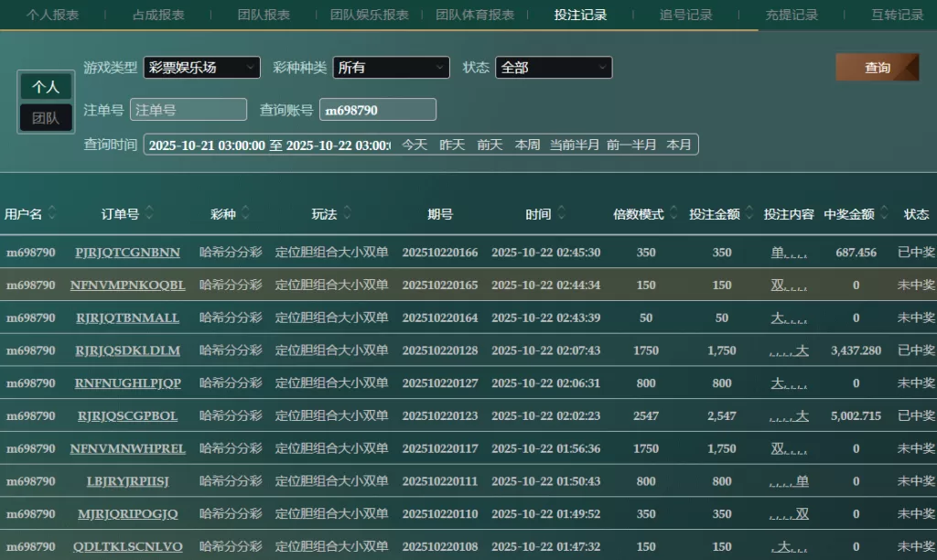Switch to 追号记录 tab
The image size is (937, 560).
click(x=685, y=15)
